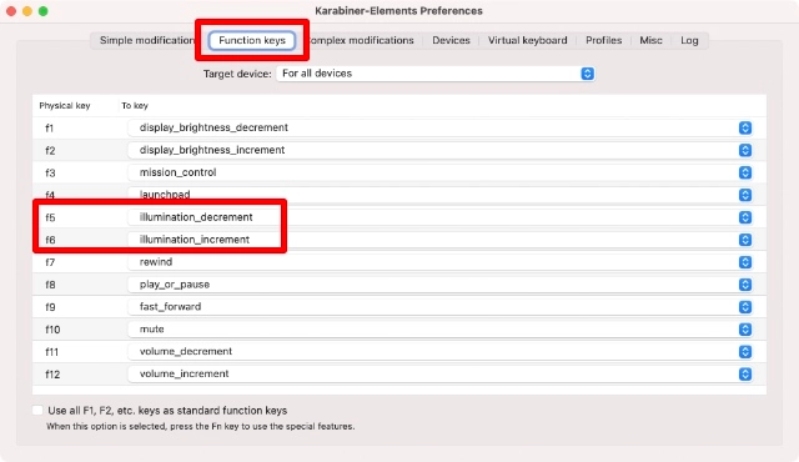Click the f7 rewind popup arrow icon

point(744,262)
